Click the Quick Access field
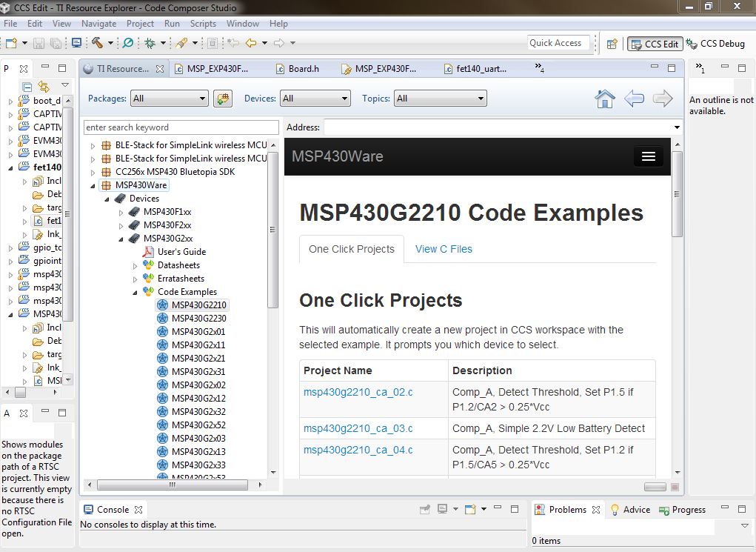This screenshot has width=756, height=552. coord(558,43)
